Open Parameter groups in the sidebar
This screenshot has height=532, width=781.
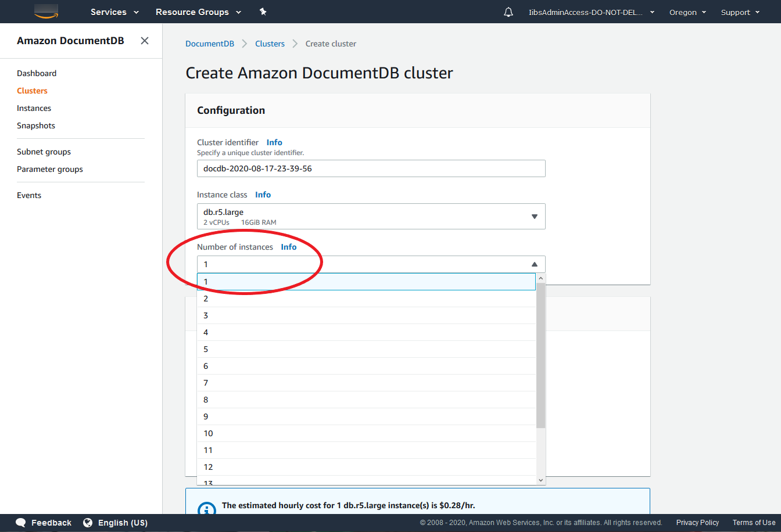pos(50,169)
